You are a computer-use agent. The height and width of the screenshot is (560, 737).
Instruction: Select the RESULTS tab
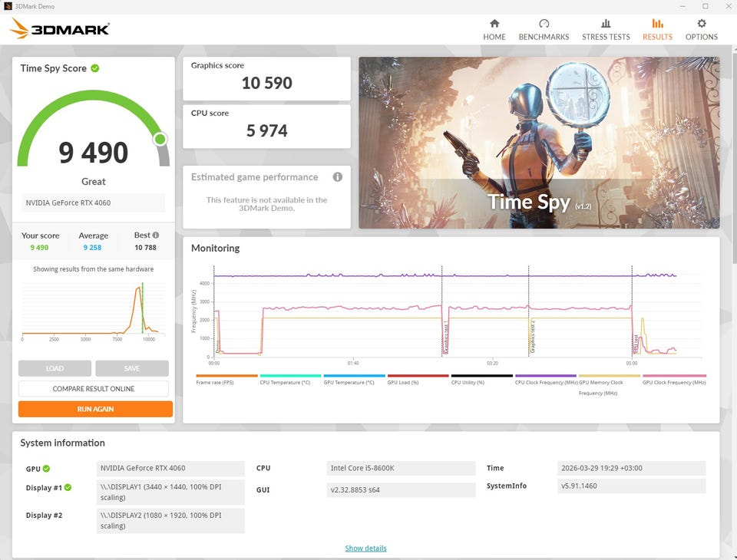pyautogui.click(x=657, y=30)
